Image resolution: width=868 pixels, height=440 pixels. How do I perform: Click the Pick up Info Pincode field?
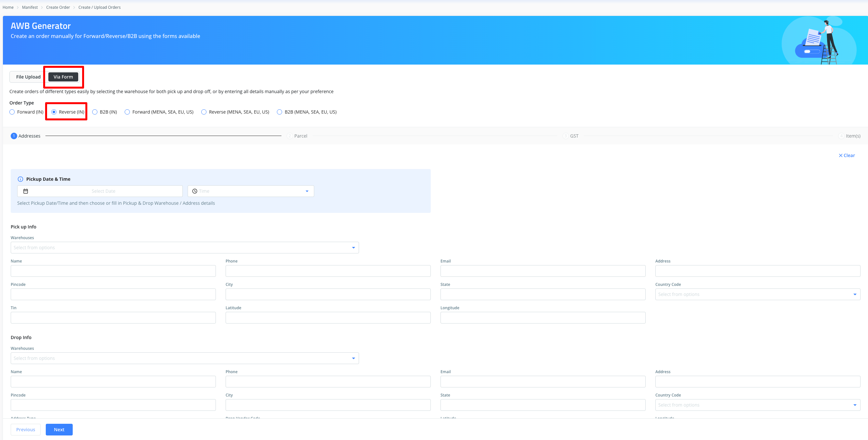(x=113, y=294)
